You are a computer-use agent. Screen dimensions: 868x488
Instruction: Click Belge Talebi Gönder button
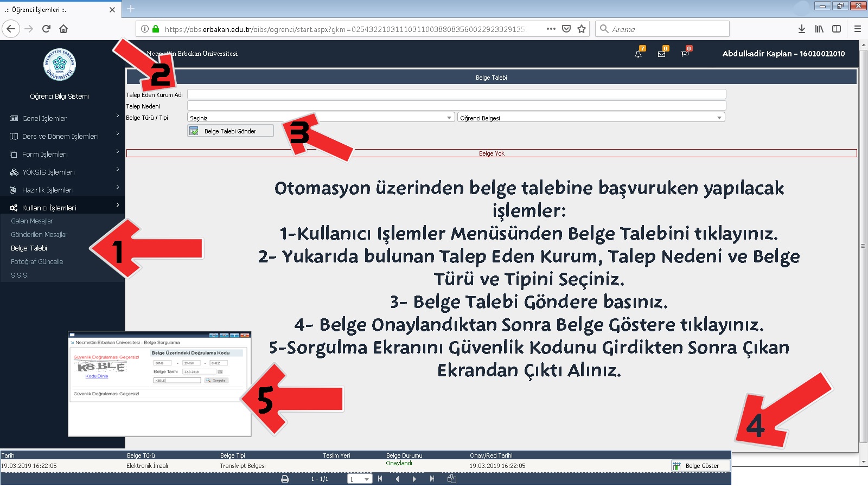pyautogui.click(x=231, y=131)
